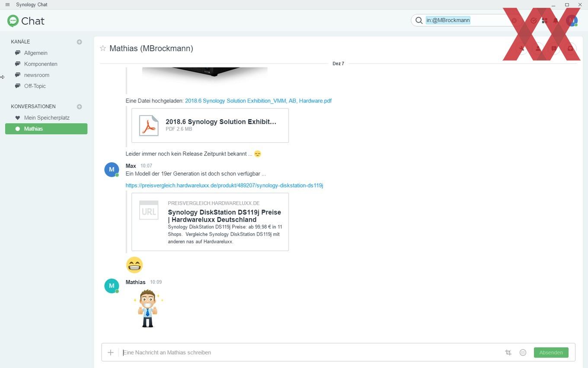Screen dimensions: 588x368
Task: Open Mein Speicherplatz conversation
Action: tap(46, 118)
